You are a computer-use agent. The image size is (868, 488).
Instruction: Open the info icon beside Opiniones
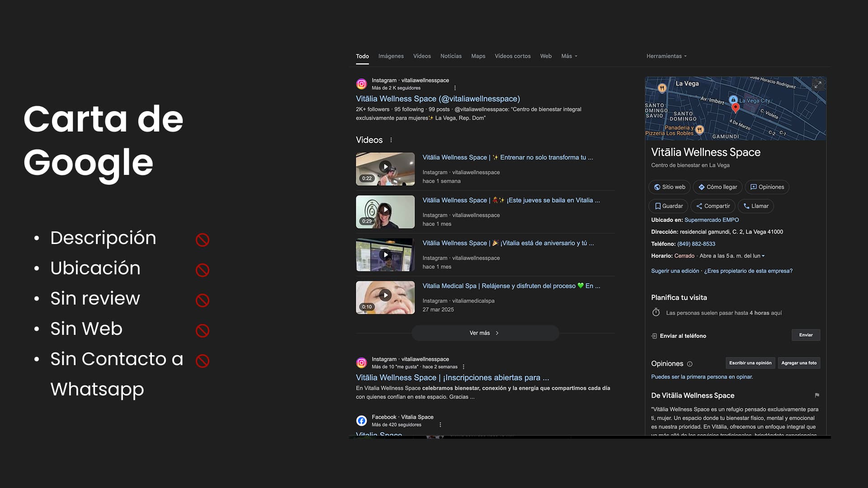690,364
